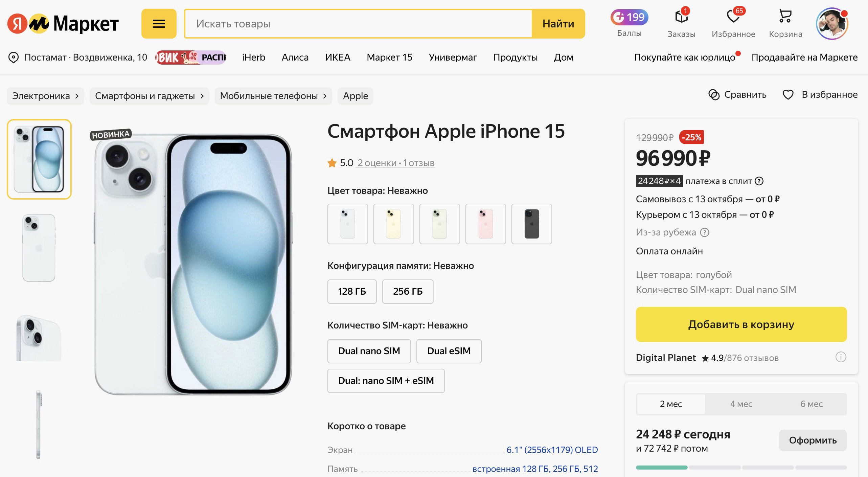This screenshot has width=868, height=477.
Task: Switch to the 4 мес installment tab
Action: coord(741,404)
